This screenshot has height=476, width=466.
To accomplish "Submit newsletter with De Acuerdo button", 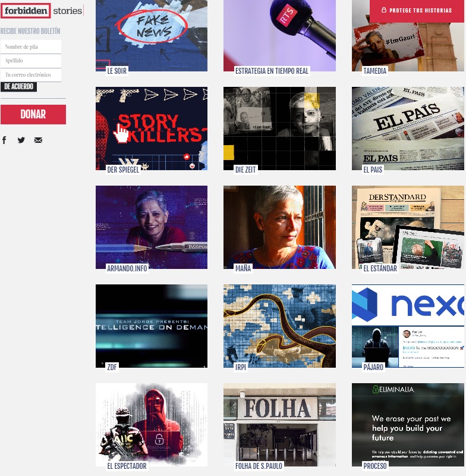I will [19, 87].
